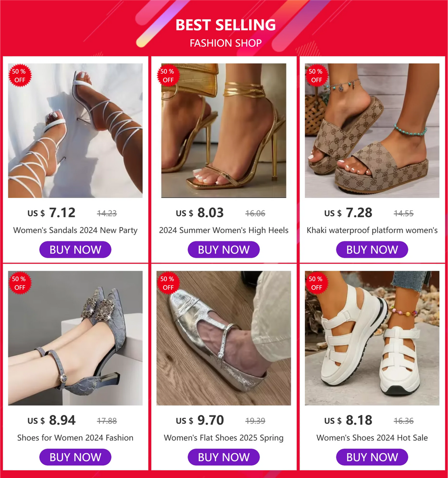Click the 50% OFF badge on gray jeweled heels
The height and width of the screenshot is (478, 448).
pos(19,283)
